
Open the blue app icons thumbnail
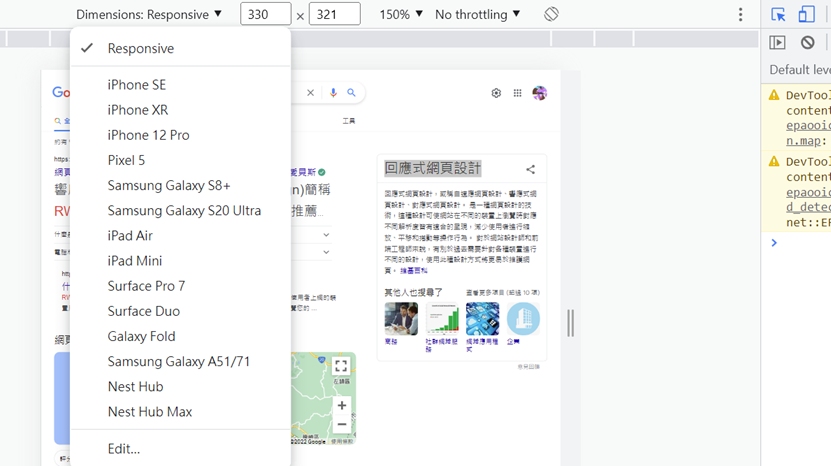482,319
